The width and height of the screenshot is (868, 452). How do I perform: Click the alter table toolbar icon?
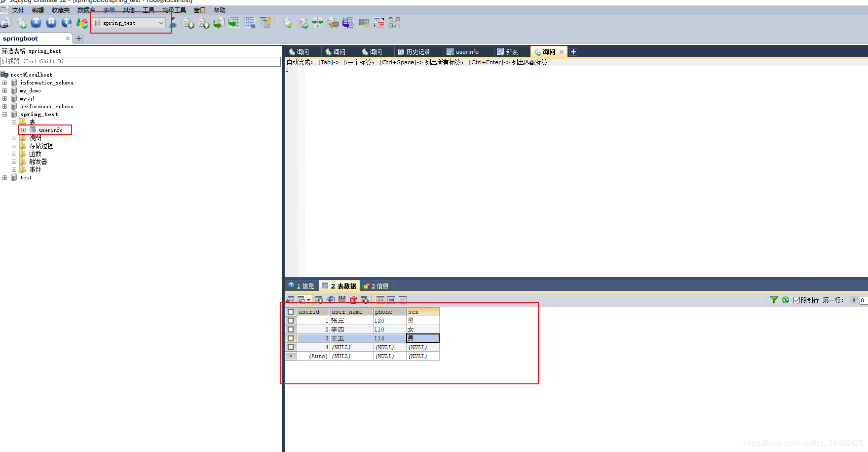[250, 23]
